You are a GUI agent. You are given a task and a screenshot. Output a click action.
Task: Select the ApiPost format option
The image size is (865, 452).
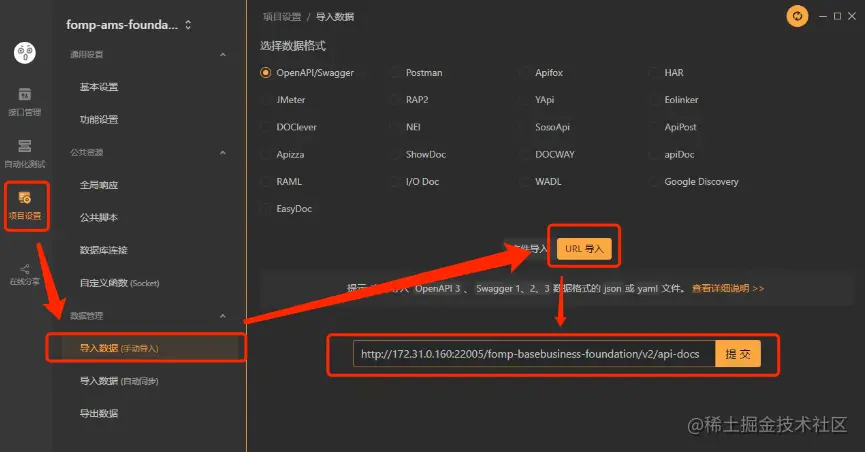[673, 127]
